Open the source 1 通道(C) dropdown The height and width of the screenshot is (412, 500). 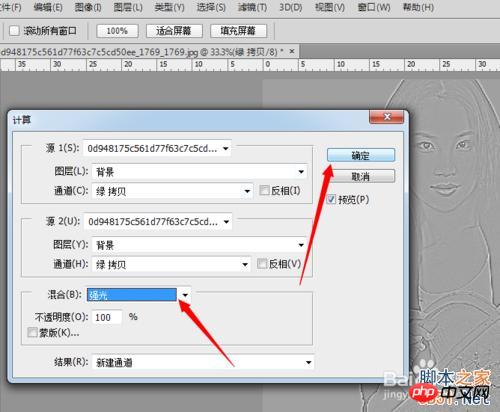point(172,191)
